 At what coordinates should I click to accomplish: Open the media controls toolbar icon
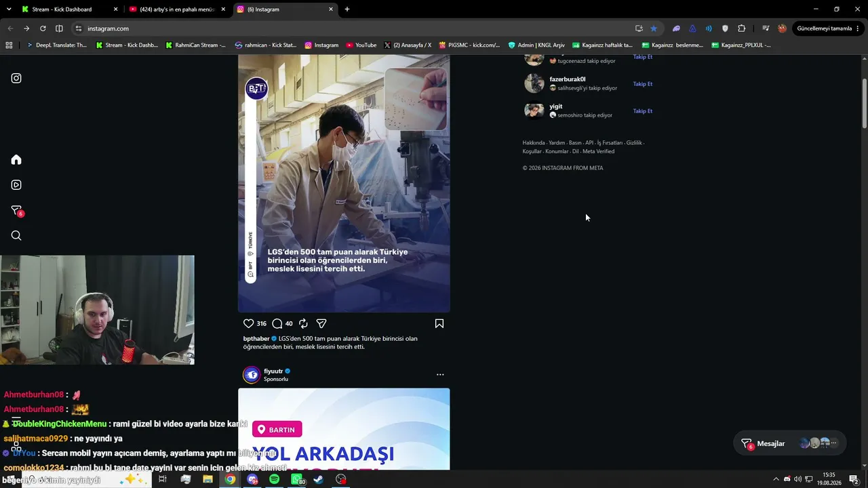(x=766, y=28)
